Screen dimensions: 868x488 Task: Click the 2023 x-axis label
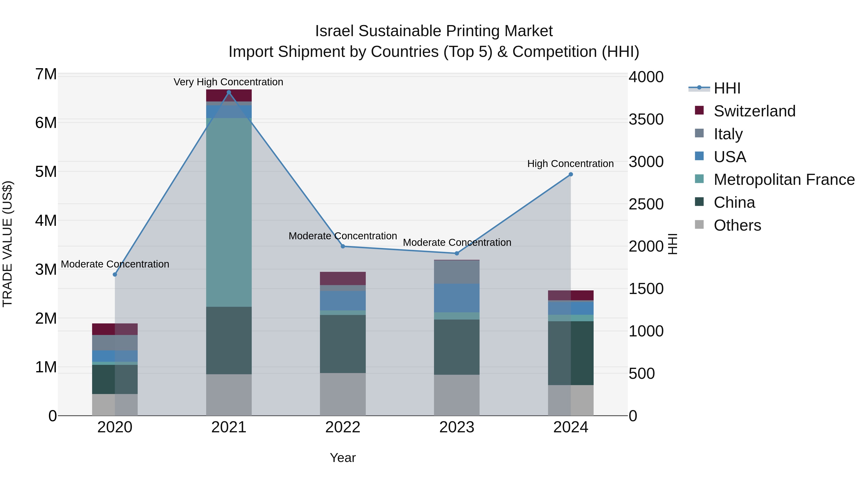[x=457, y=427]
